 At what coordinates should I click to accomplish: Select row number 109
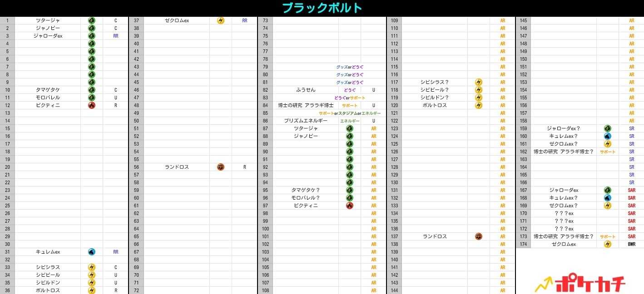pyautogui.click(x=394, y=20)
